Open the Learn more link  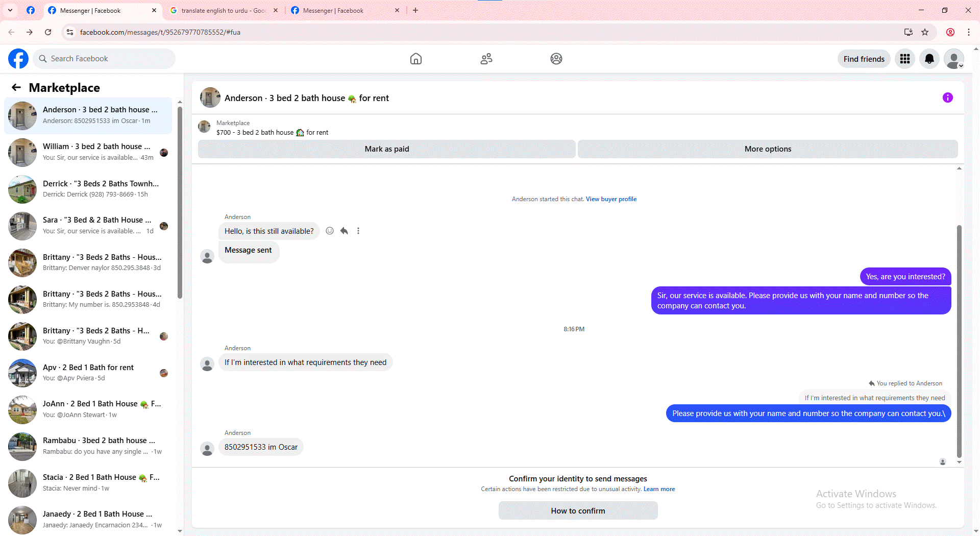tap(659, 489)
